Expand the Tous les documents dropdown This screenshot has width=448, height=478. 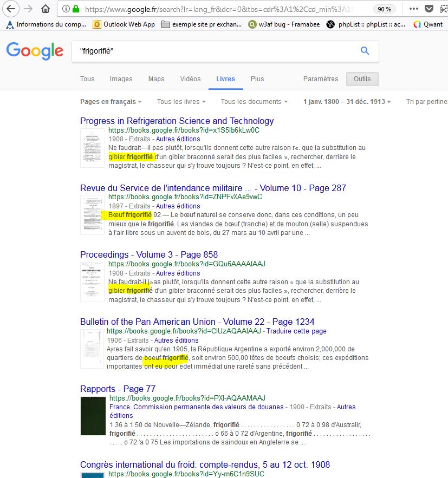tap(254, 102)
